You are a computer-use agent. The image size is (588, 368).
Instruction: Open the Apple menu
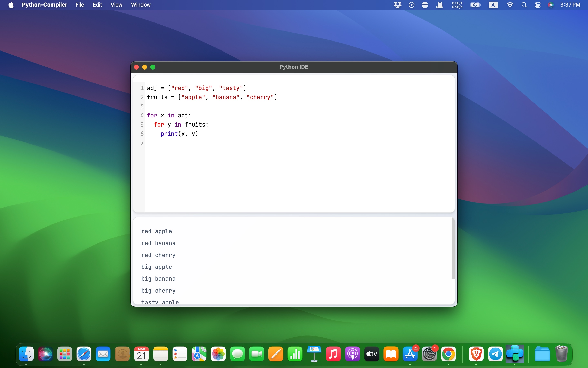(x=11, y=5)
